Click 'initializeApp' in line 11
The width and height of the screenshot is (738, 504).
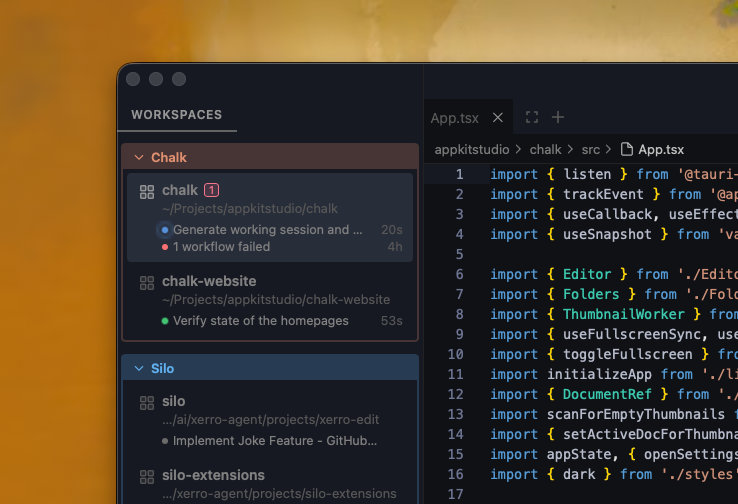[x=599, y=375]
